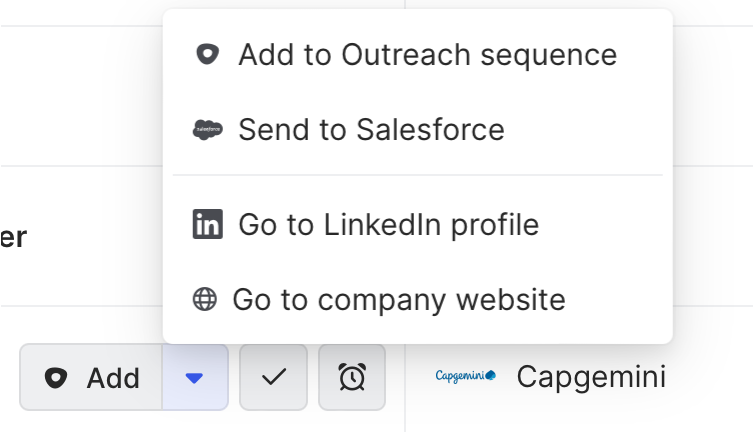Click the shield icon on the Add button
This screenshot has width=753, height=432.
pyautogui.click(x=57, y=377)
